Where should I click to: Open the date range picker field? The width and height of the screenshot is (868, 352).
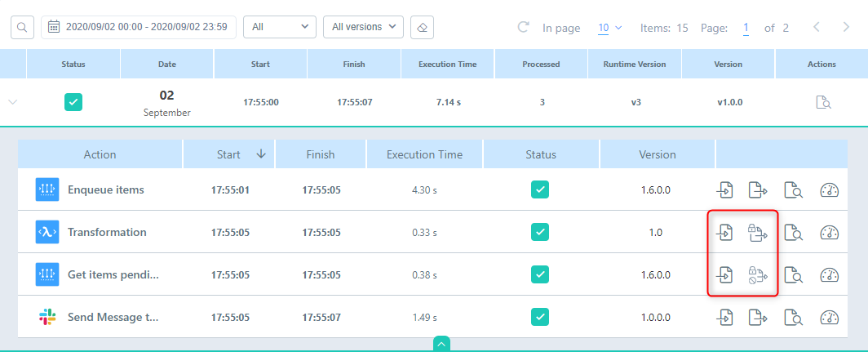click(x=139, y=27)
